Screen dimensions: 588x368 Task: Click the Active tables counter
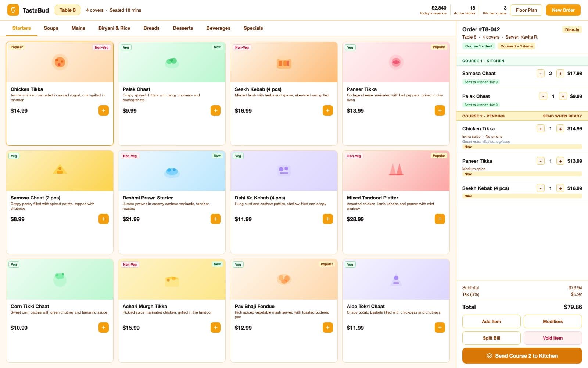[x=465, y=10]
